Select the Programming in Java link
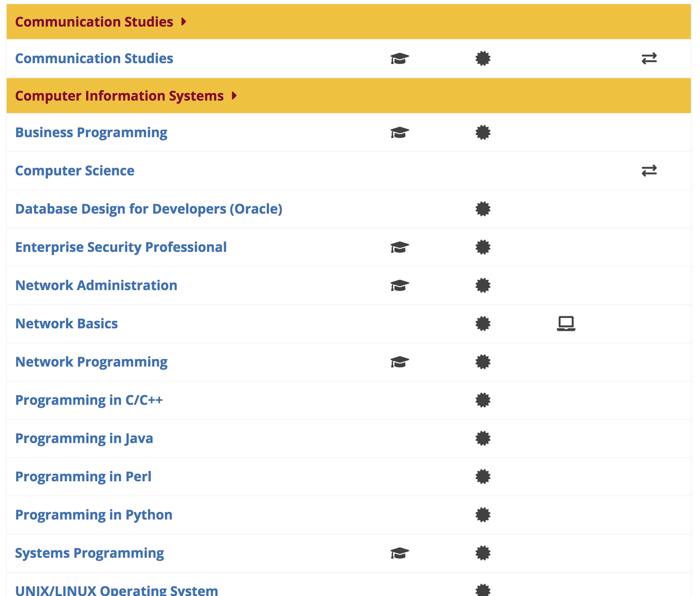The width and height of the screenshot is (700, 596). pyautogui.click(x=84, y=438)
